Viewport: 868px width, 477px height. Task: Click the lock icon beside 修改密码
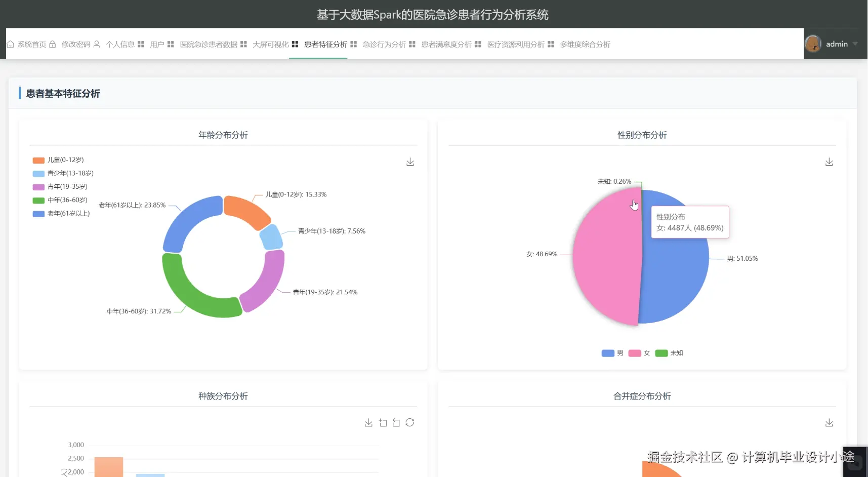point(53,44)
